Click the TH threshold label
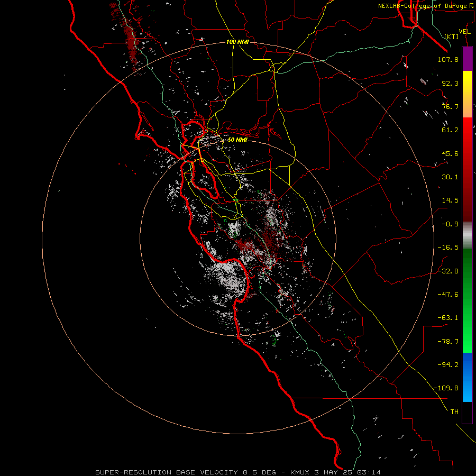476x476 pixels. (x=454, y=412)
